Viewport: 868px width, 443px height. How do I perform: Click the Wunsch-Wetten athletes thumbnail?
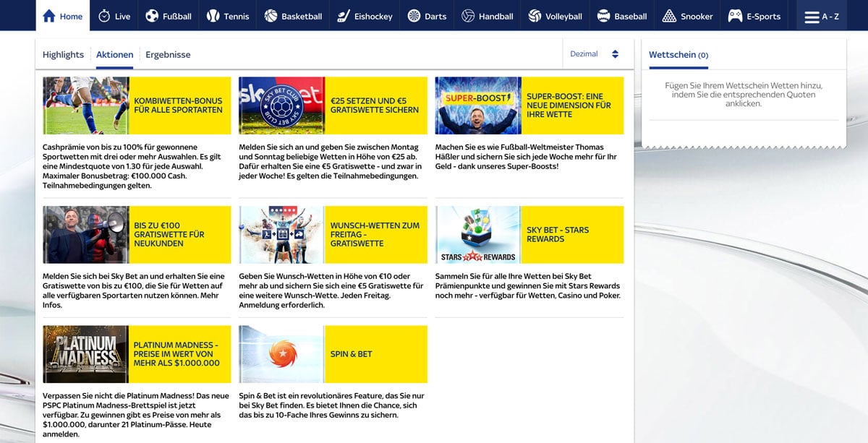[x=282, y=235]
